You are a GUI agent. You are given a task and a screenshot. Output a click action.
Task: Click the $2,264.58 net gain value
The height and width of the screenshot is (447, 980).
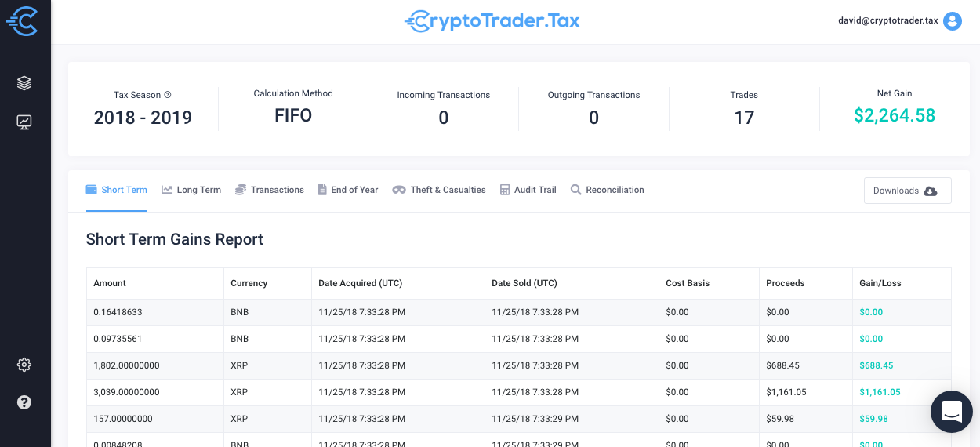(895, 116)
